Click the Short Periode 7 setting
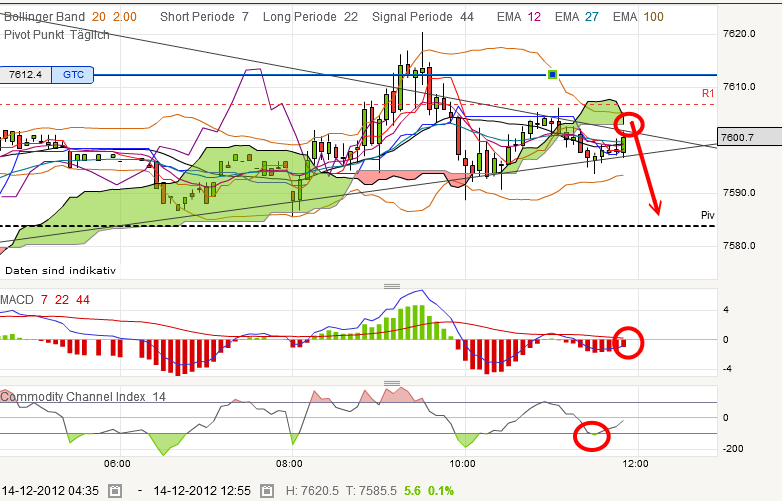The width and height of the screenshot is (782, 501). pos(204,17)
